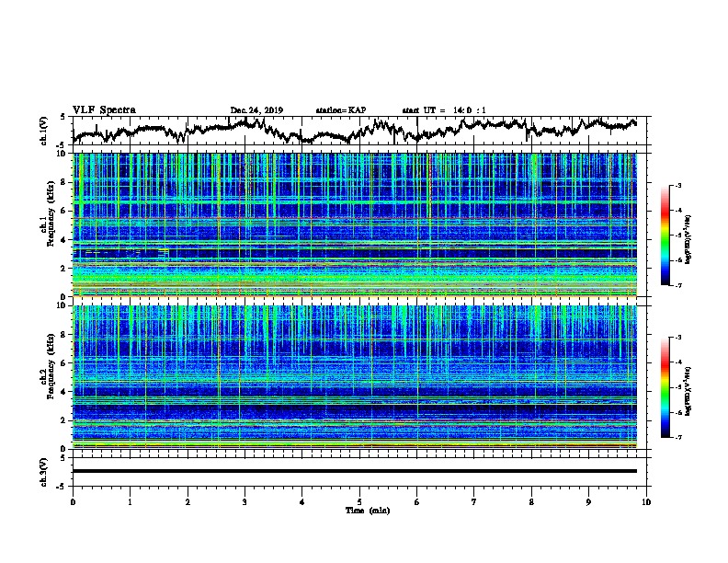
Task: Click tick label "8" on the Time axis
Action: [x=531, y=502]
